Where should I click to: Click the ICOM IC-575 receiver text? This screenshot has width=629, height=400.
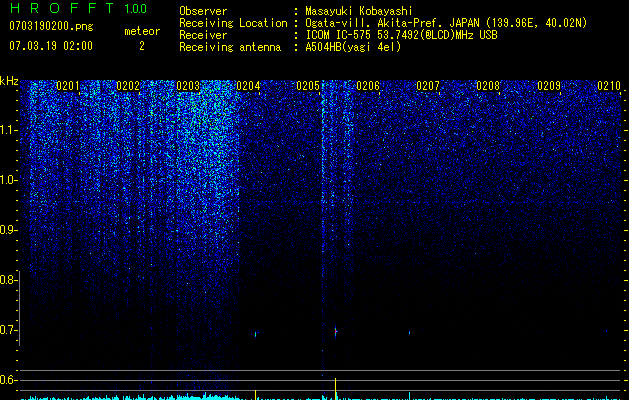[401, 35]
